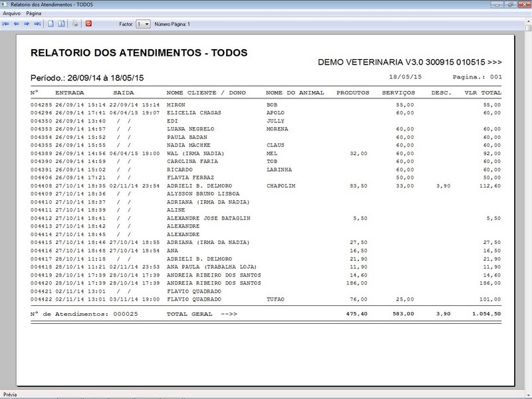
Task: Open the Página menu
Action: [34, 13]
